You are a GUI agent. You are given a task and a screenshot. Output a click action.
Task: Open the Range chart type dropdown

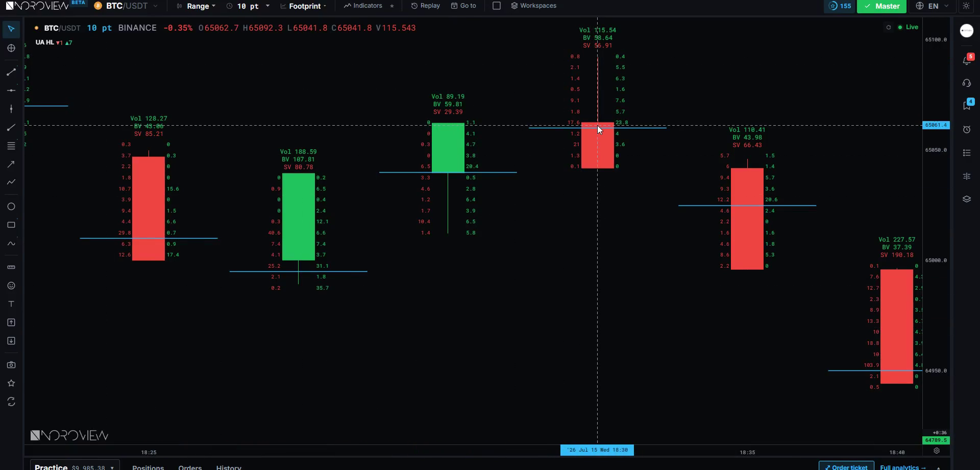pos(197,6)
